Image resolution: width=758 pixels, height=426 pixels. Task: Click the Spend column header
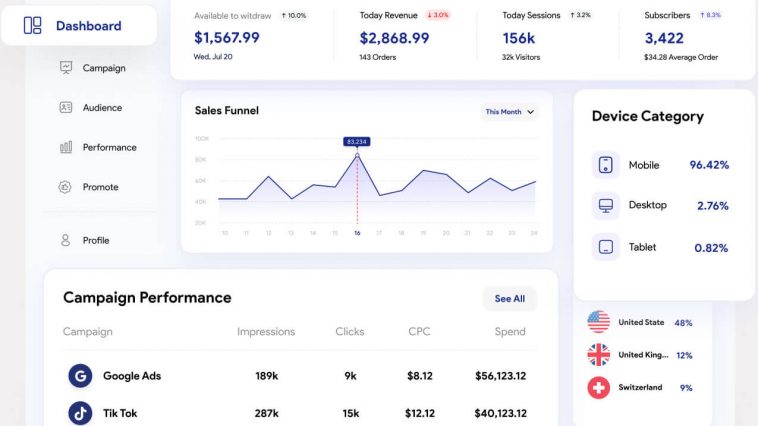(510, 332)
